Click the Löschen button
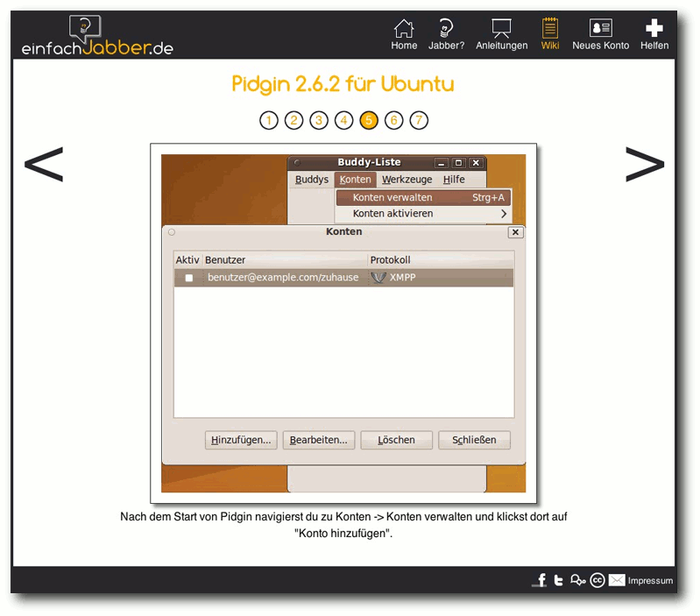This screenshot has width=700, height=616. (x=396, y=440)
